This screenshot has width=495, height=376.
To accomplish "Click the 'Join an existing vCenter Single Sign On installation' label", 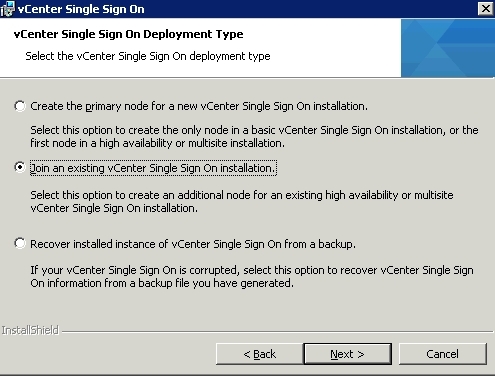I will tap(153, 168).
